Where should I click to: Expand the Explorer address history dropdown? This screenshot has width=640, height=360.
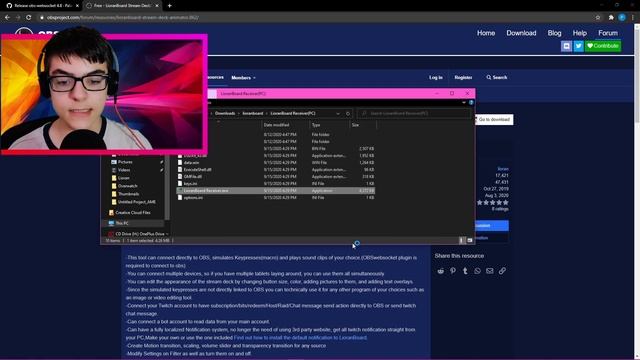tap(338, 113)
